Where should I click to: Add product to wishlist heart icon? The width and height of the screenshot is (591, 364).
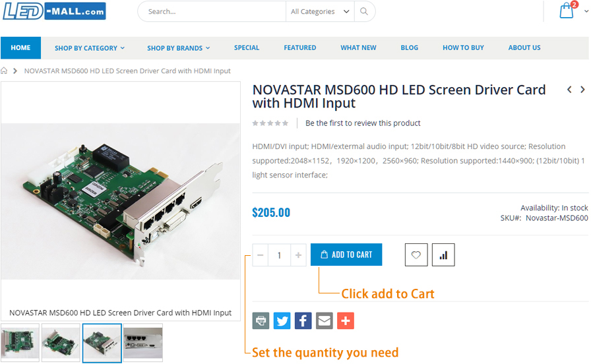click(416, 255)
